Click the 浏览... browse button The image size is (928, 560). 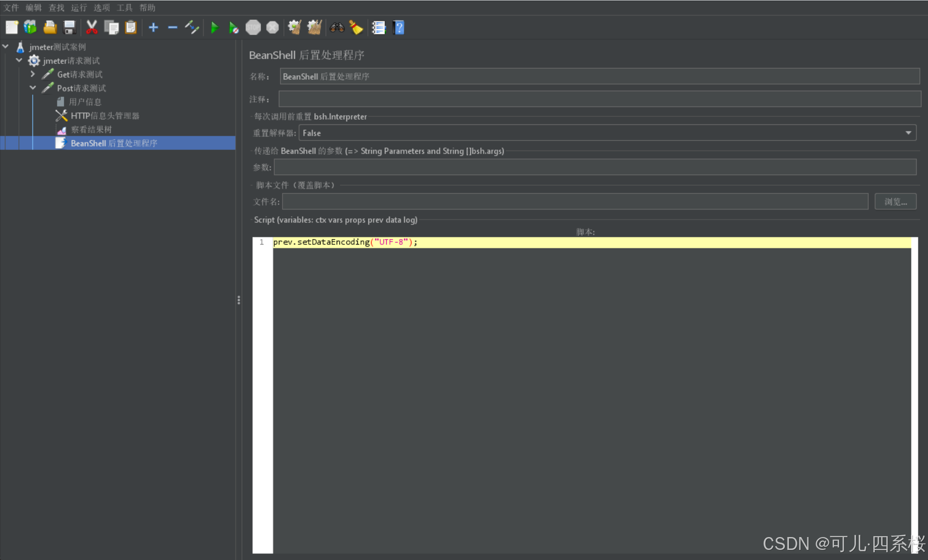tap(895, 202)
